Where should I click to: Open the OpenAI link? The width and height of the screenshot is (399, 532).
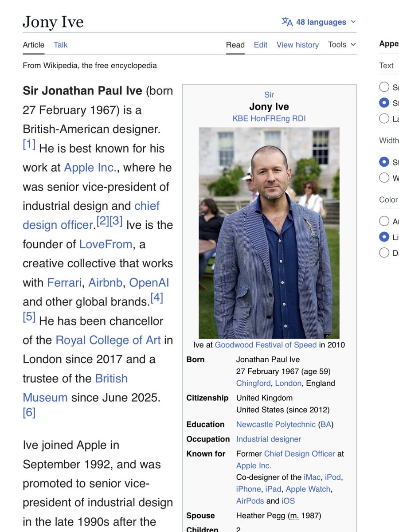(149, 282)
